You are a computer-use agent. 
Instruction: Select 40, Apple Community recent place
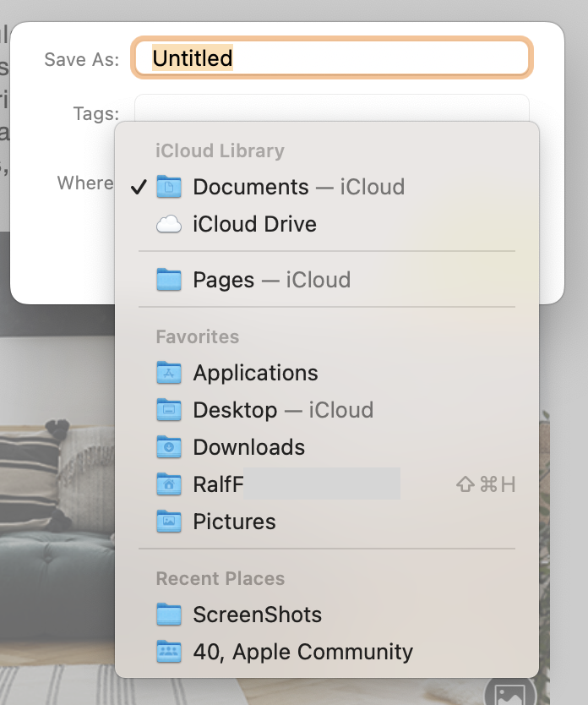tap(302, 652)
